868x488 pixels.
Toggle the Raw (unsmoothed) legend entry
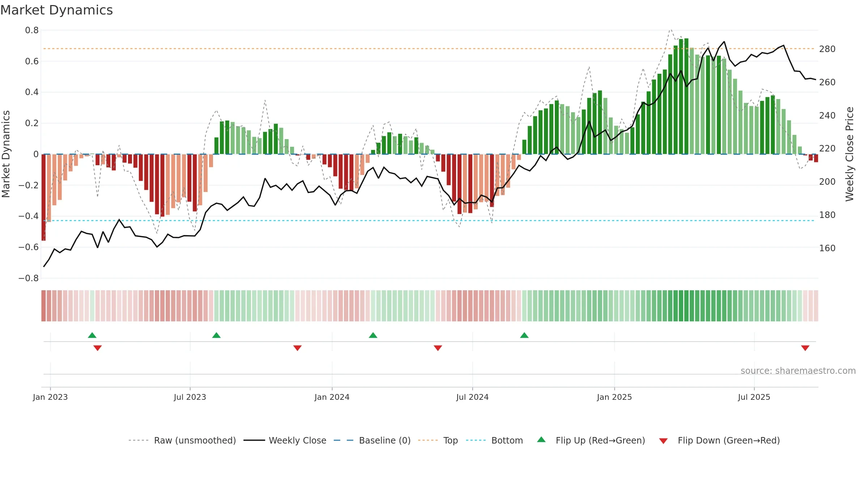tap(182, 440)
